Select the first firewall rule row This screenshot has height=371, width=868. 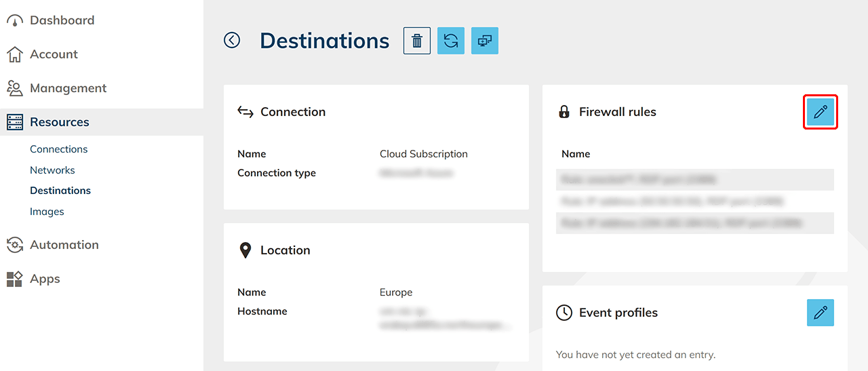click(694, 180)
